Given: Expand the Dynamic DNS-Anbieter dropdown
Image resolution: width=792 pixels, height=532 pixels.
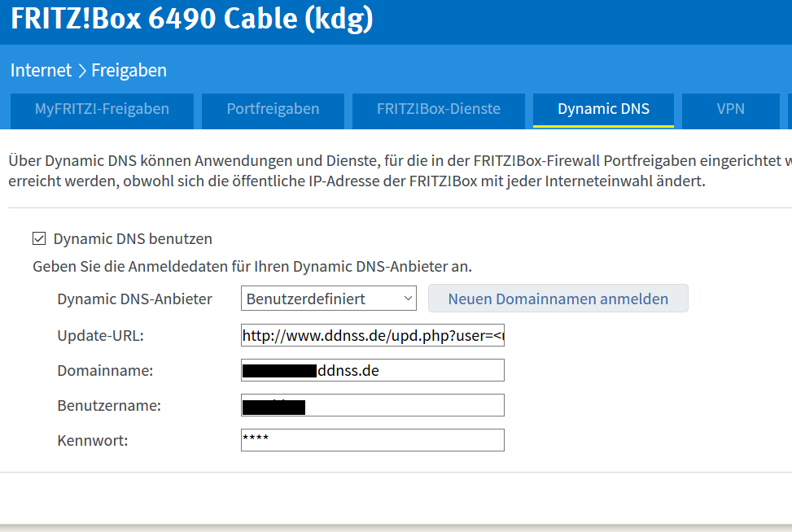Looking at the screenshot, I should pos(329,299).
